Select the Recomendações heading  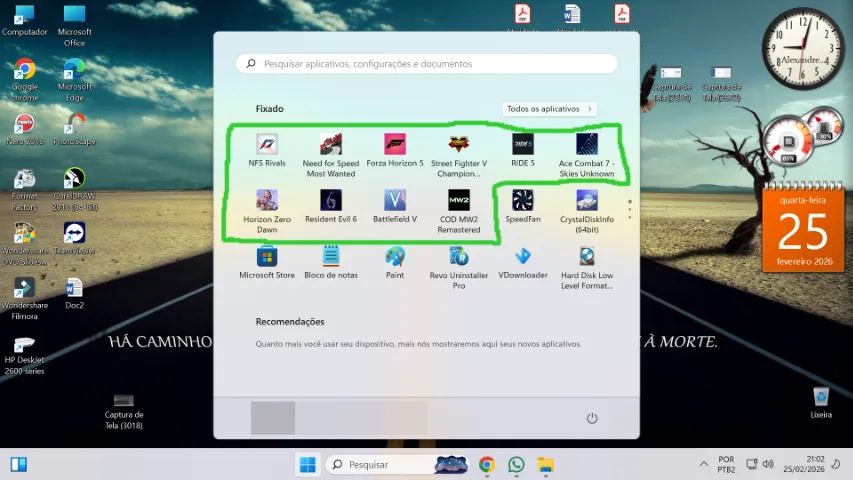pyautogui.click(x=290, y=322)
